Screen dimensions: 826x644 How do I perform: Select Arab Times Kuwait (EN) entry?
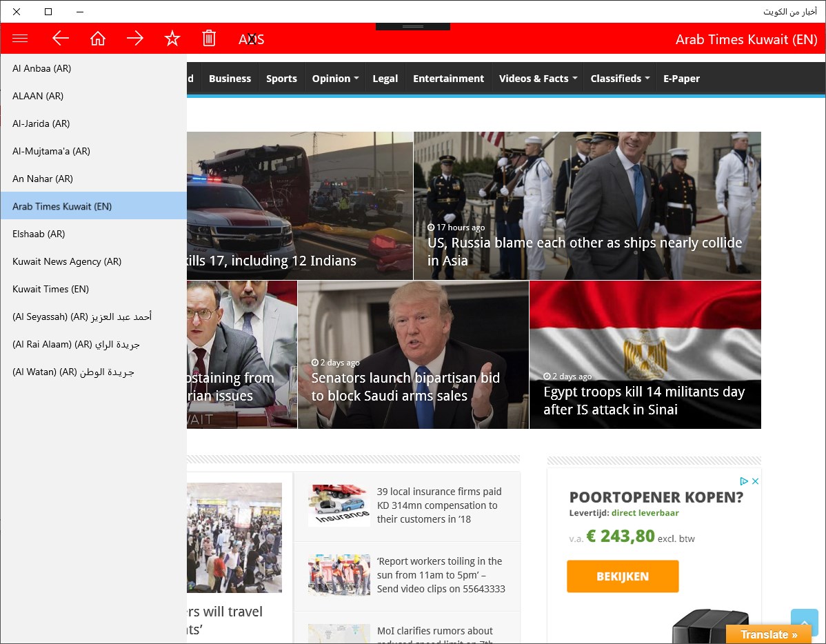[93, 206]
